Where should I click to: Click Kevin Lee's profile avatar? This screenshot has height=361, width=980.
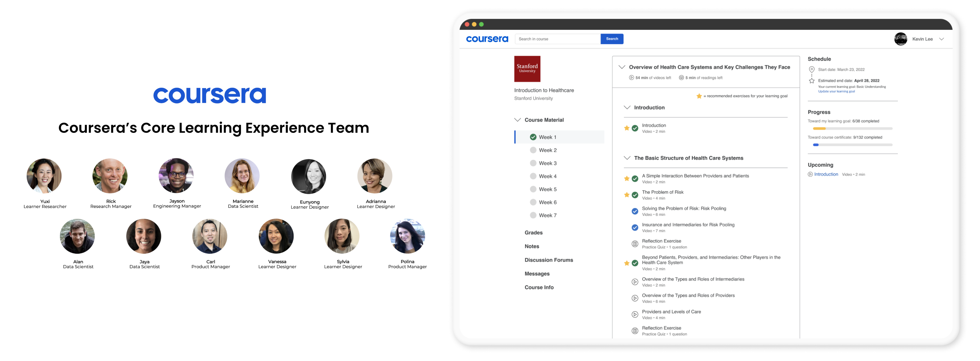[900, 39]
